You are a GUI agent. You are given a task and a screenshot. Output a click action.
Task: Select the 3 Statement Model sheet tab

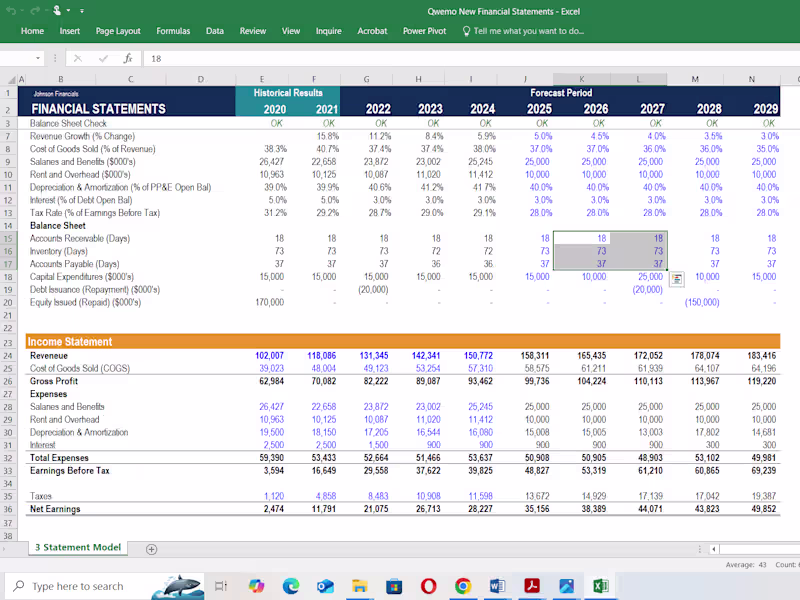click(78, 547)
